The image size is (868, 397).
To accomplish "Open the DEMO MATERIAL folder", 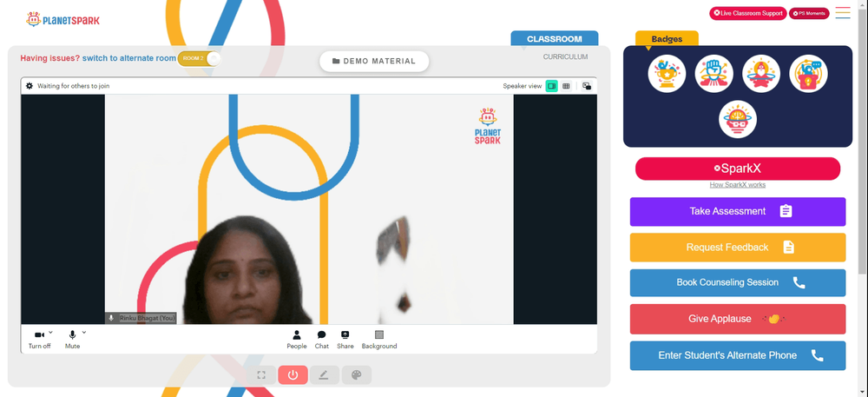I will (374, 62).
